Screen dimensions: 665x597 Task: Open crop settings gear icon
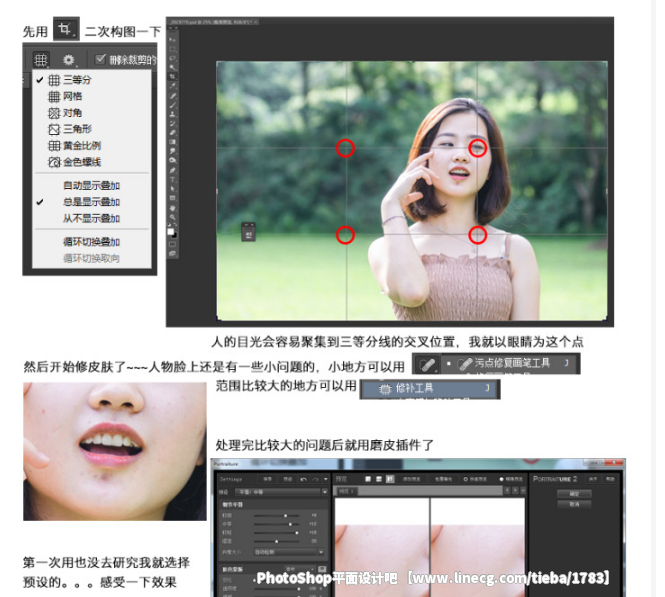(69, 60)
